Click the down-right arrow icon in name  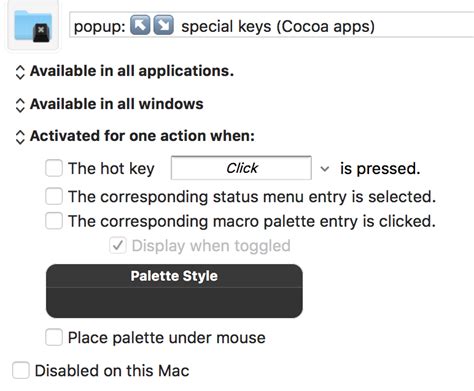pyautogui.click(x=164, y=25)
